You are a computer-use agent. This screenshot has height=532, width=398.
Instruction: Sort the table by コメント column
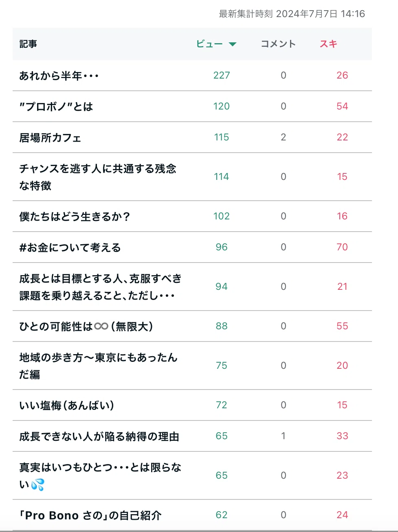tap(278, 44)
